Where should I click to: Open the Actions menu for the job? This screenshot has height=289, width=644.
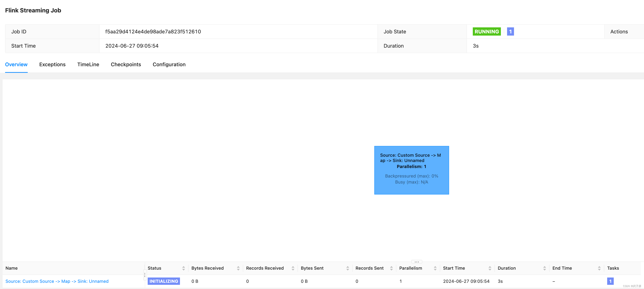(619, 31)
